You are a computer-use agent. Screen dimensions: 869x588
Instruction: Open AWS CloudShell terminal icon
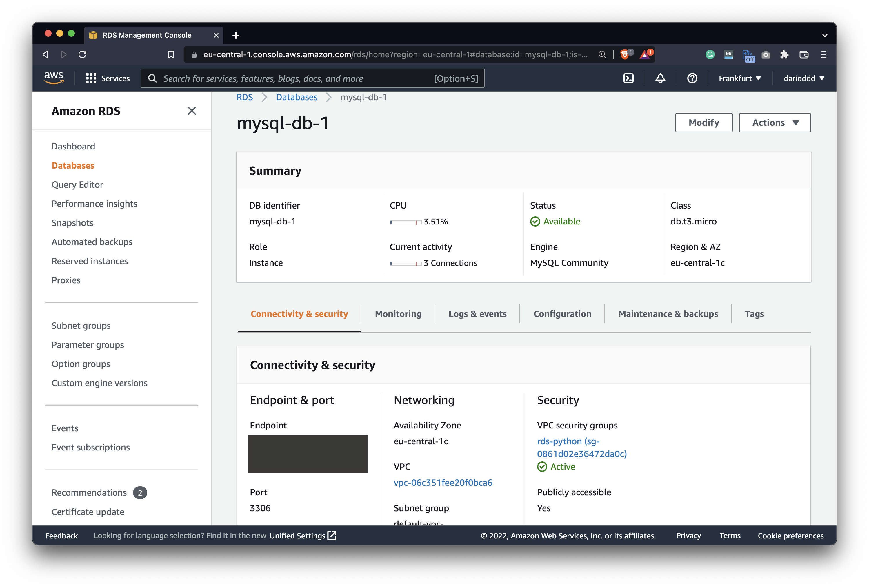(628, 78)
